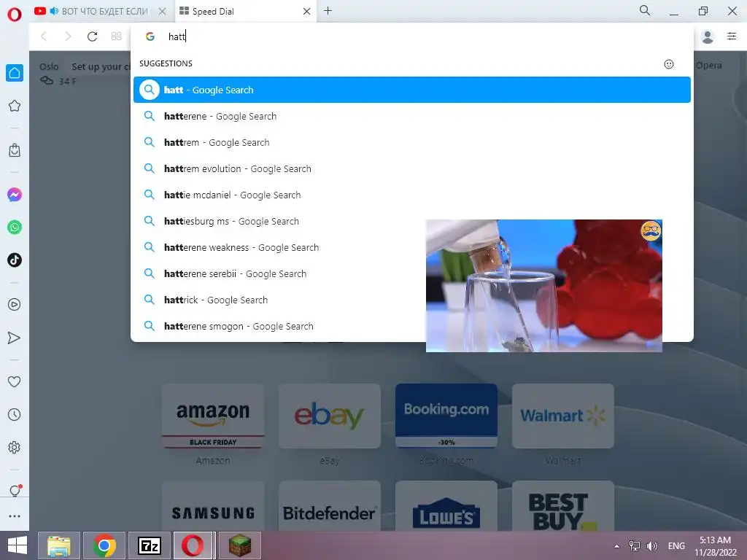Click the Home icon in the sidebar
747x560 pixels.
15,73
